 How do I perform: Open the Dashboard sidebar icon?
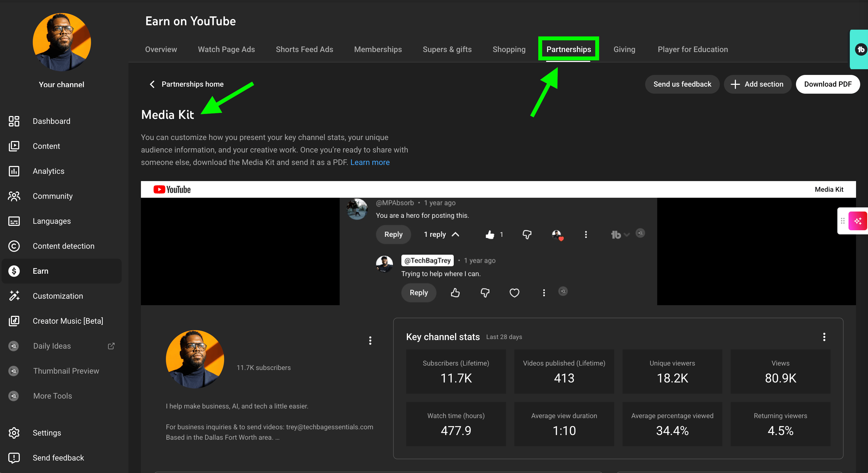click(x=14, y=121)
